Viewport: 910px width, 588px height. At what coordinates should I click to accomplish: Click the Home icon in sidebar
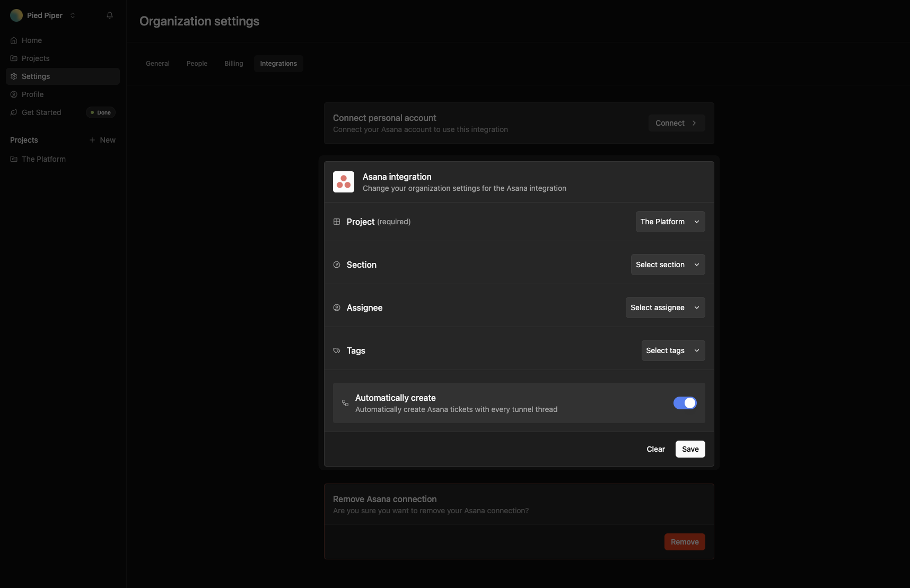(x=14, y=40)
